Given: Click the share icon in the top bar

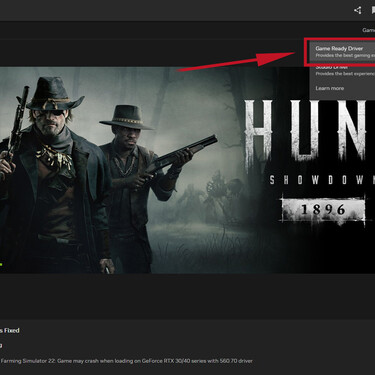Looking at the screenshot, I should pos(358,10).
